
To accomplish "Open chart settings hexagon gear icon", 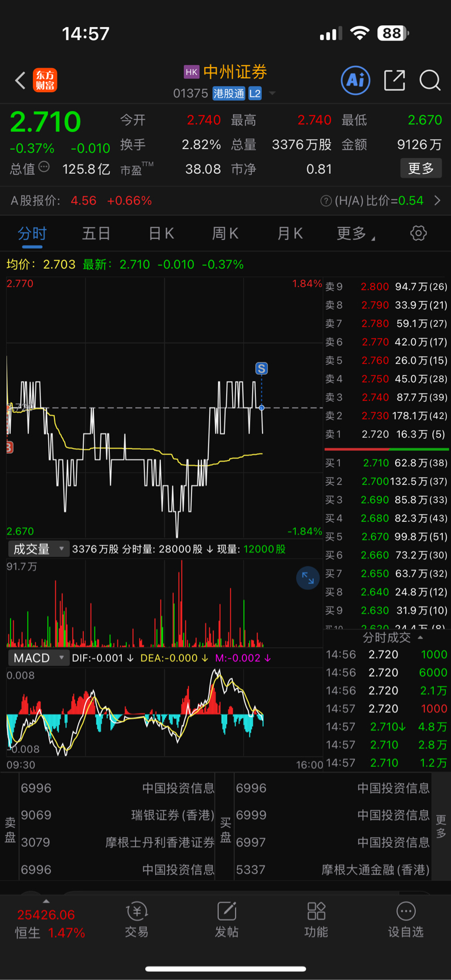I will (x=418, y=233).
